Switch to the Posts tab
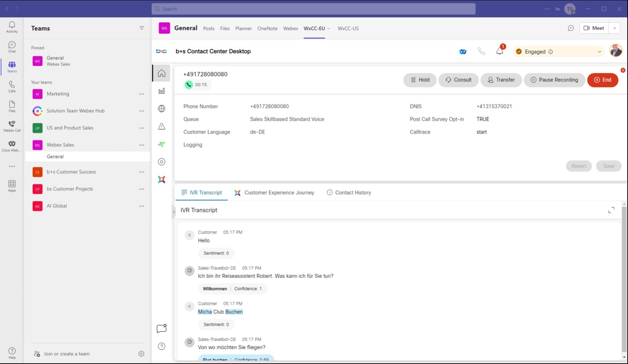628x364 pixels. [209, 29]
